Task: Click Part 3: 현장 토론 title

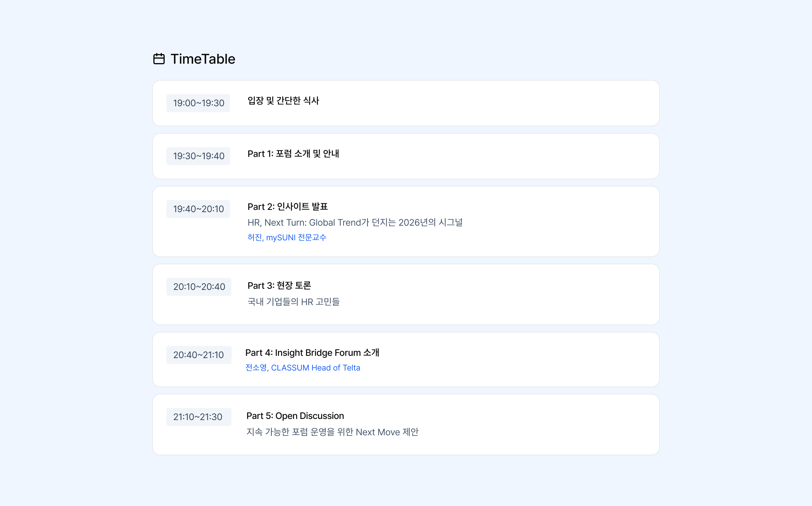Action: pos(279,285)
